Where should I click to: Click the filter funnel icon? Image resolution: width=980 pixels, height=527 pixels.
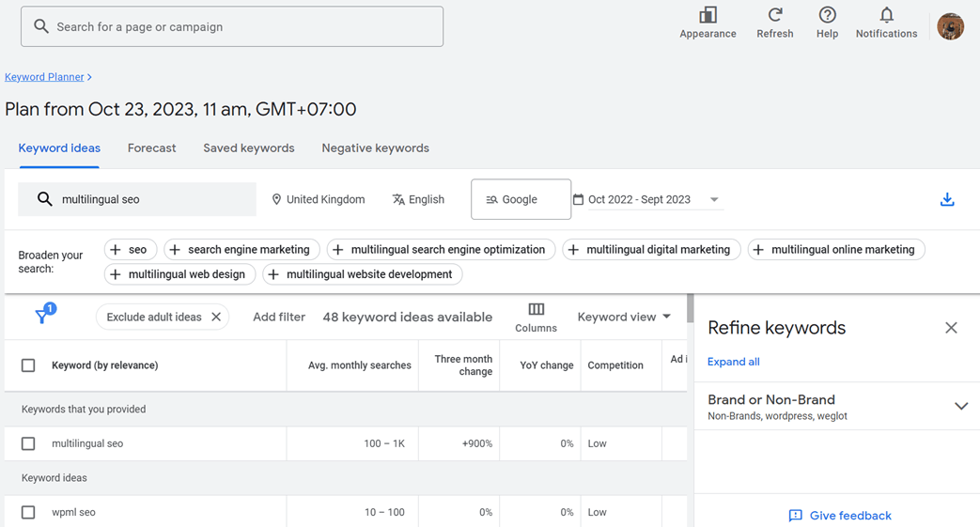pyautogui.click(x=42, y=315)
